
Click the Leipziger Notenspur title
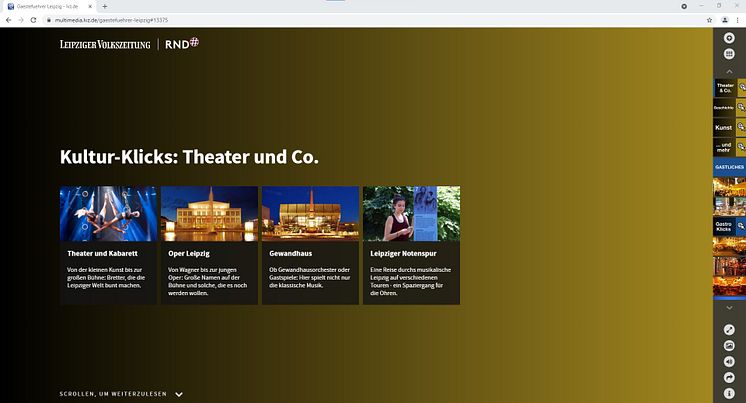point(403,254)
